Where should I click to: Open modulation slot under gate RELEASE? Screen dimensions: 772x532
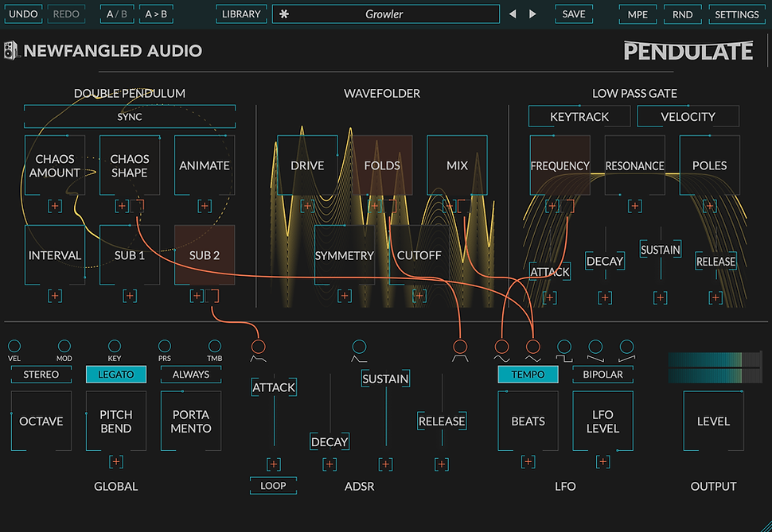tap(715, 297)
